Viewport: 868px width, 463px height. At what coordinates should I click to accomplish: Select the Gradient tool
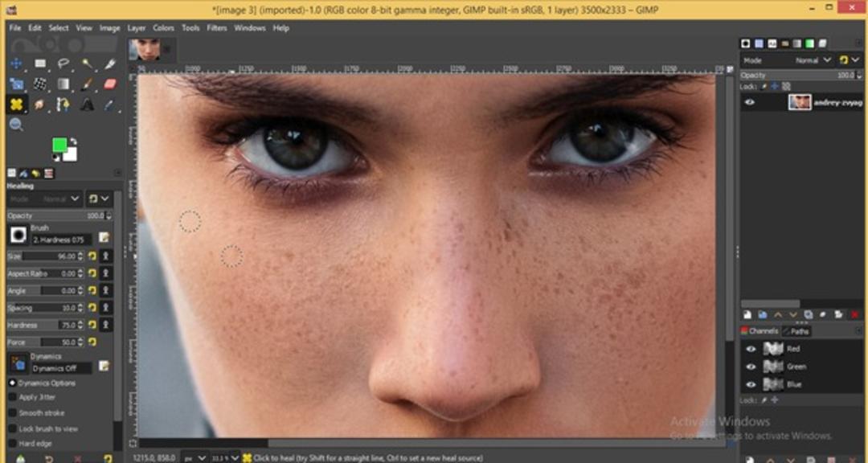pyautogui.click(x=63, y=84)
